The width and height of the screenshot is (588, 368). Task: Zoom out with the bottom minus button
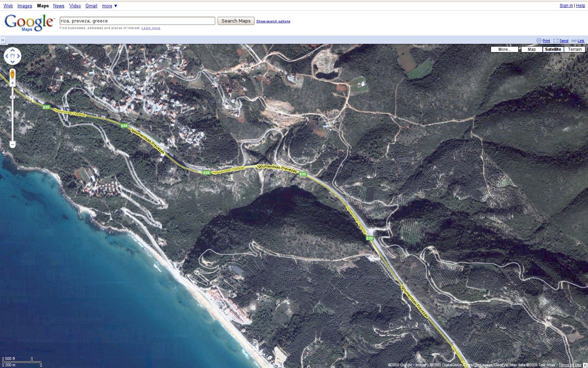click(x=13, y=144)
